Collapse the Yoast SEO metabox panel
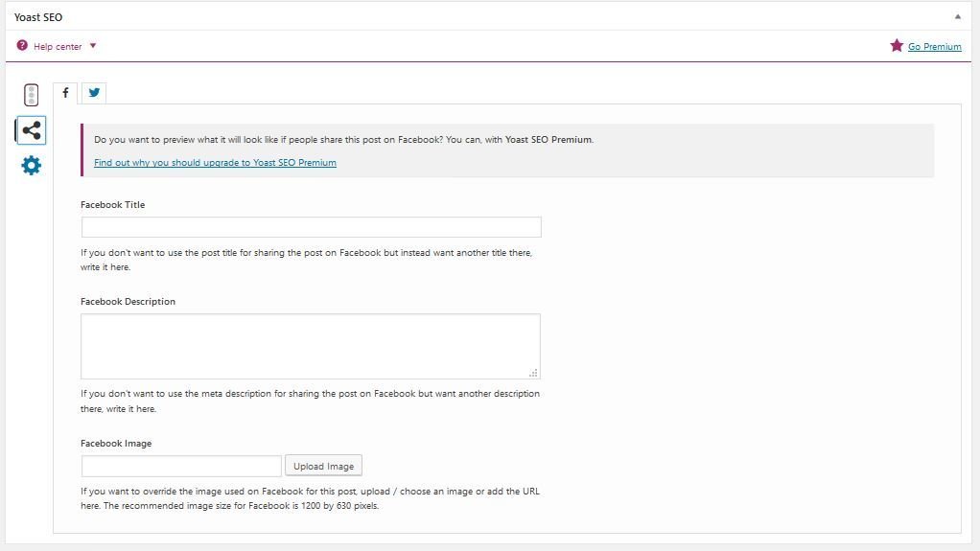Viewport: 980px width, 551px height. click(958, 17)
